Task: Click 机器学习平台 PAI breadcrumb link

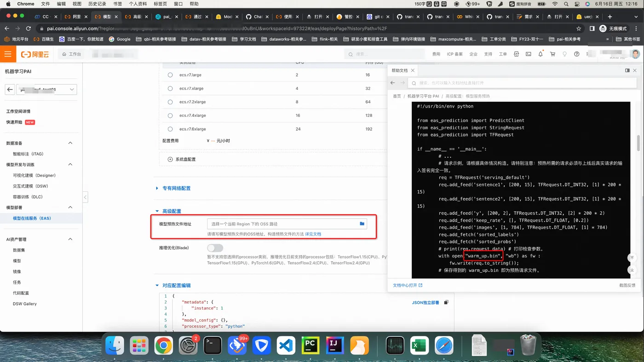Action: coord(423,96)
